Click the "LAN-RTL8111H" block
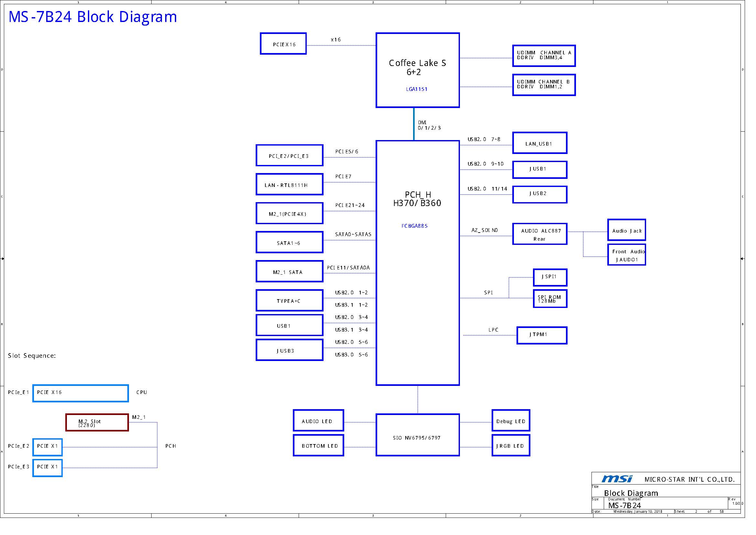This screenshot has width=756, height=535. click(x=289, y=184)
